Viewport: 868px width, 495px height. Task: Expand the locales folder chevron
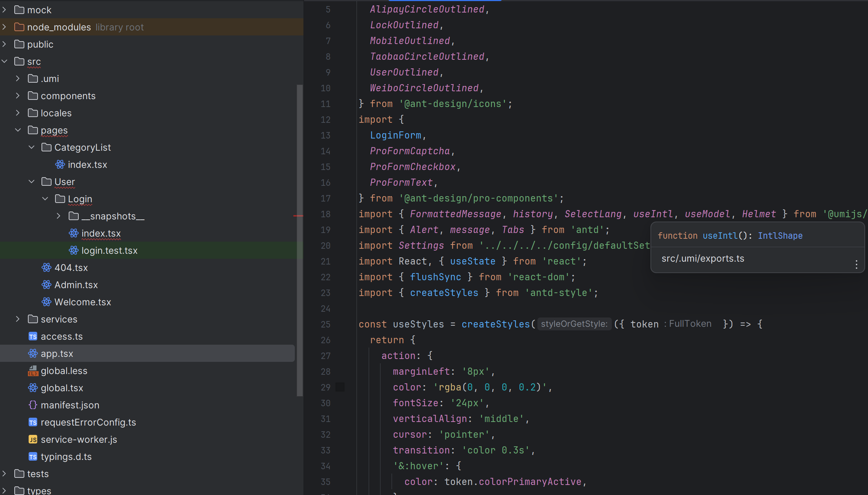[x=18, y=113]
